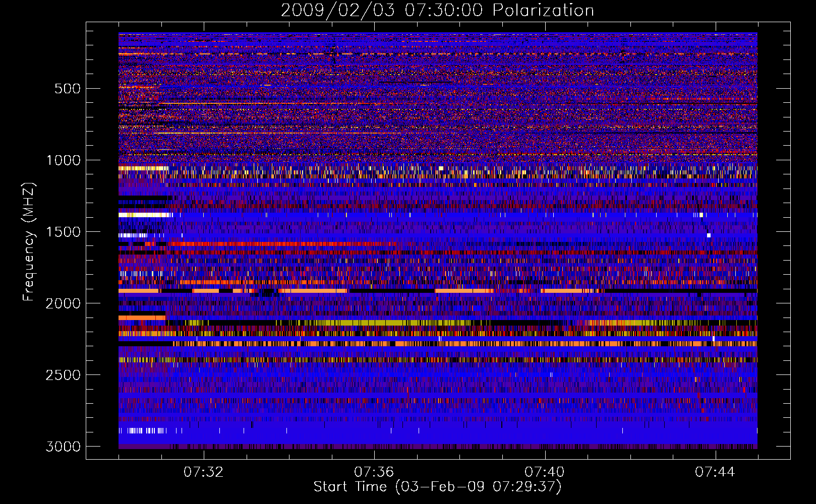Click the 3000 frequency tick label

point(63,447)
